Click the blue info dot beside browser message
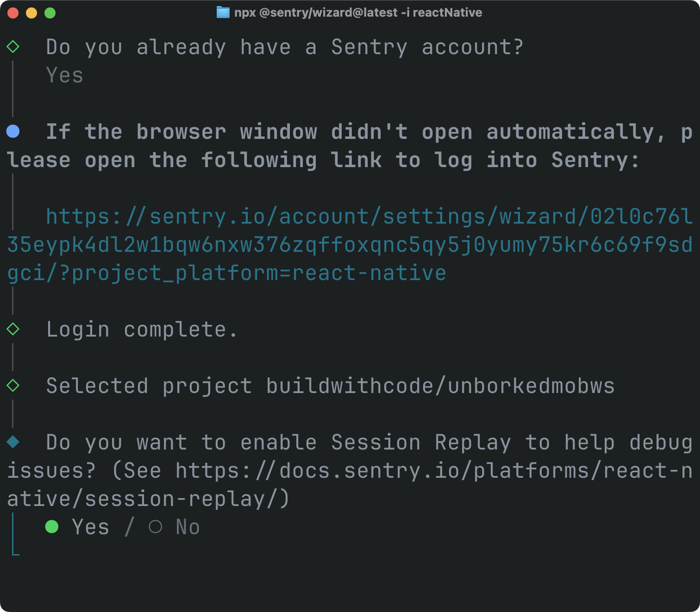Viewport: 700px width, 612px height. (x=13, y=131)
